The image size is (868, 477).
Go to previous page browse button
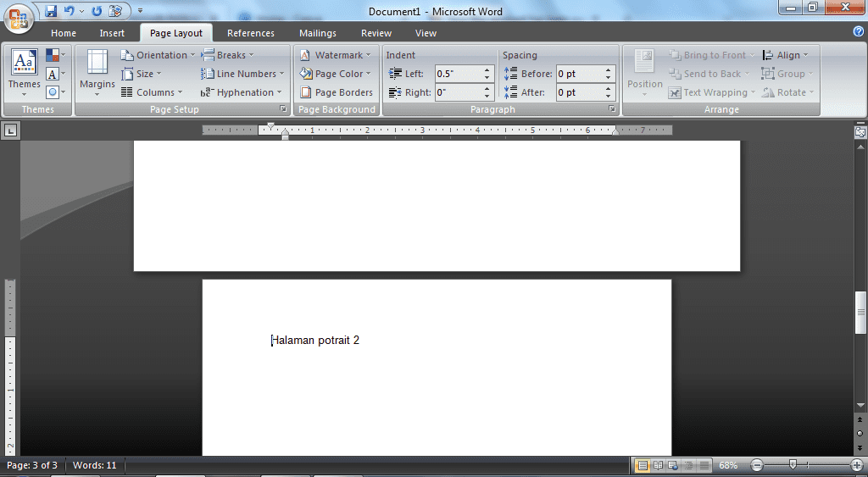click(860, 420)
